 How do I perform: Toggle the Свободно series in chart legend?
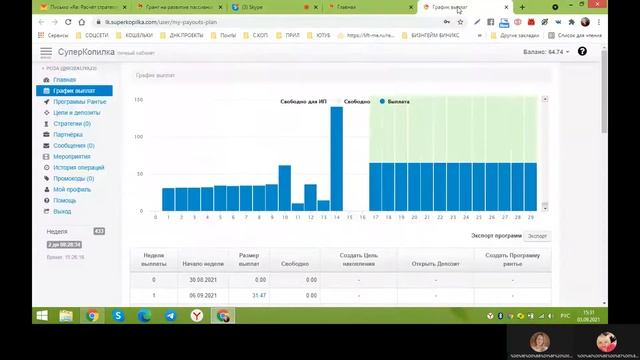[353, 102]
